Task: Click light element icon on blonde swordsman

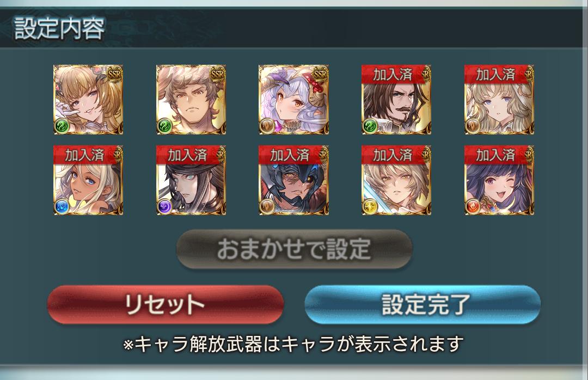Action: [370, 207]
